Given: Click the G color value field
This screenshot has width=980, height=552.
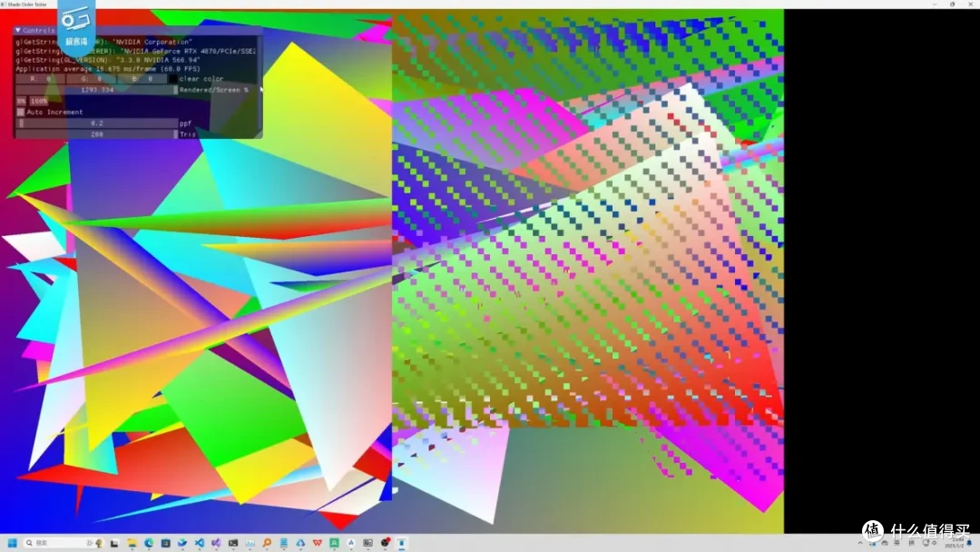Looking at the screenshot, I should pyautogui.click(x=92, y=79).
